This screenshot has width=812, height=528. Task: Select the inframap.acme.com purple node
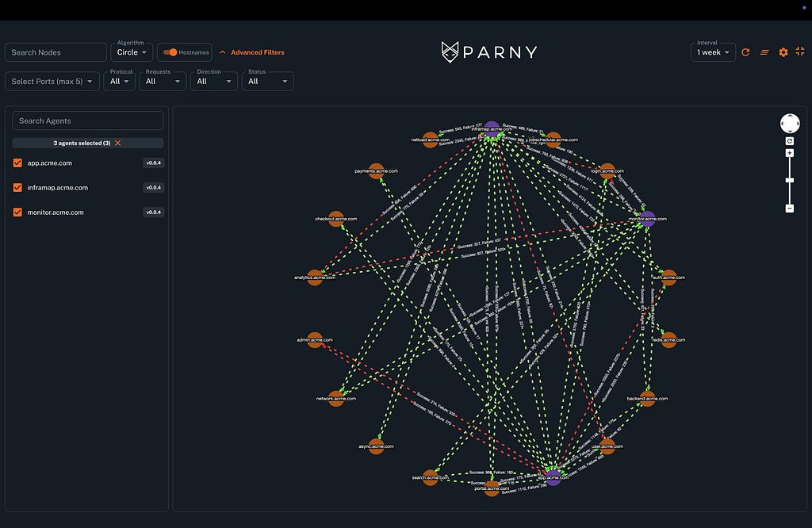[492, 129]
